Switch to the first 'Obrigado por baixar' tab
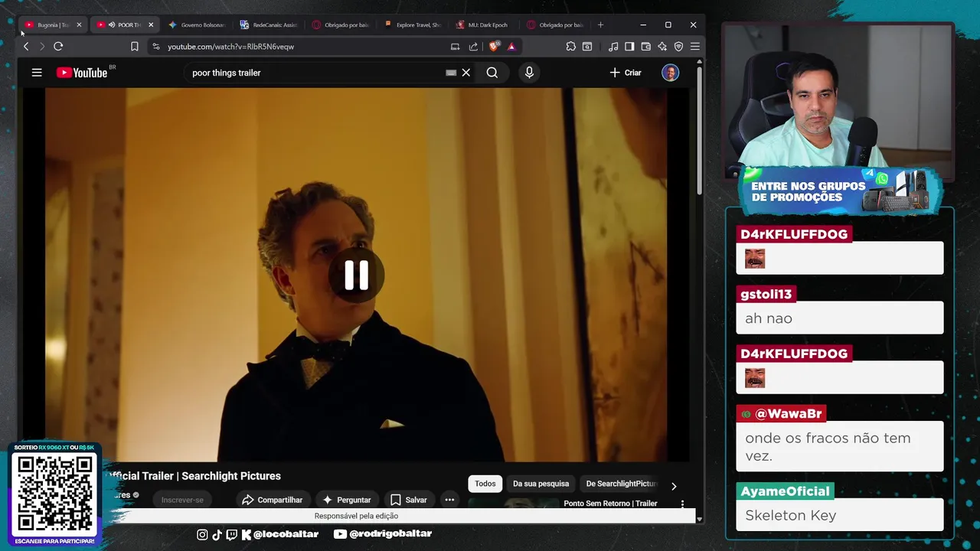Viewport: 980px width, 551px height. [340, 24]
